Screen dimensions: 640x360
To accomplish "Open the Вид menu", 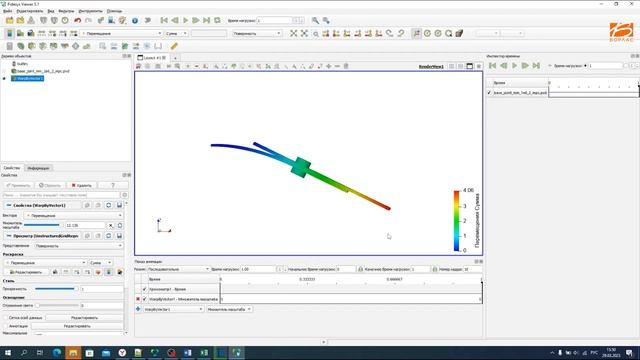I will tap(51, 11).
